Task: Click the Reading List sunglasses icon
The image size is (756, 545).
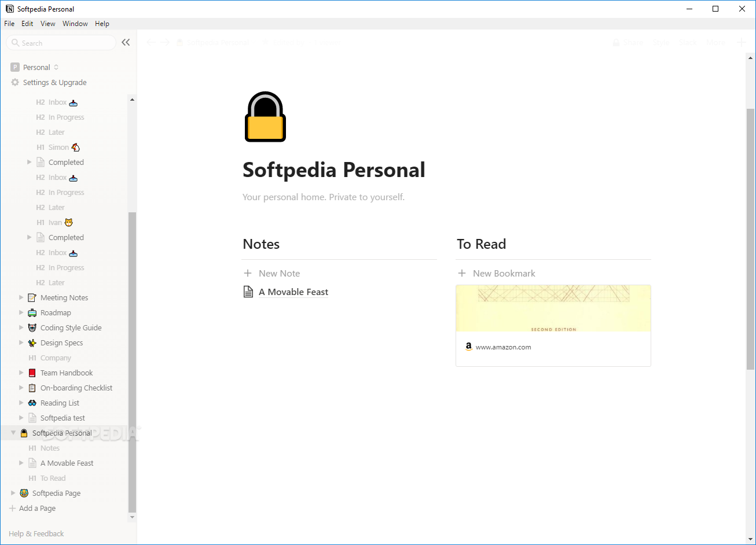Action: 32,403
